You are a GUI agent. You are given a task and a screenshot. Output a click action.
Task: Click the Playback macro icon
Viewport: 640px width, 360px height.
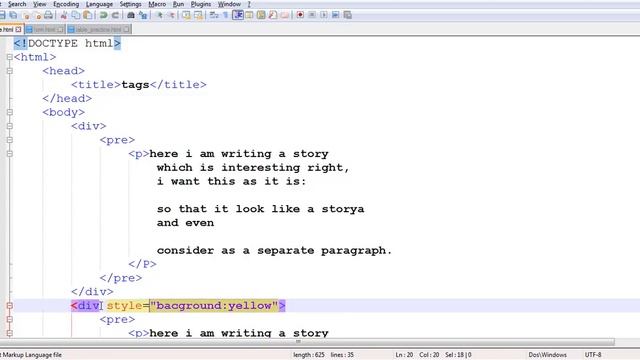[324, 15]
